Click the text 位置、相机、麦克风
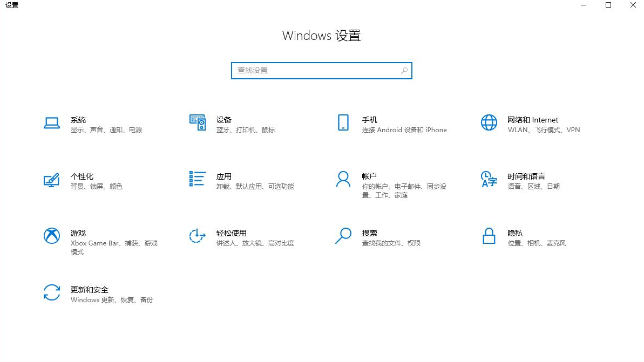 click(537, 243)
